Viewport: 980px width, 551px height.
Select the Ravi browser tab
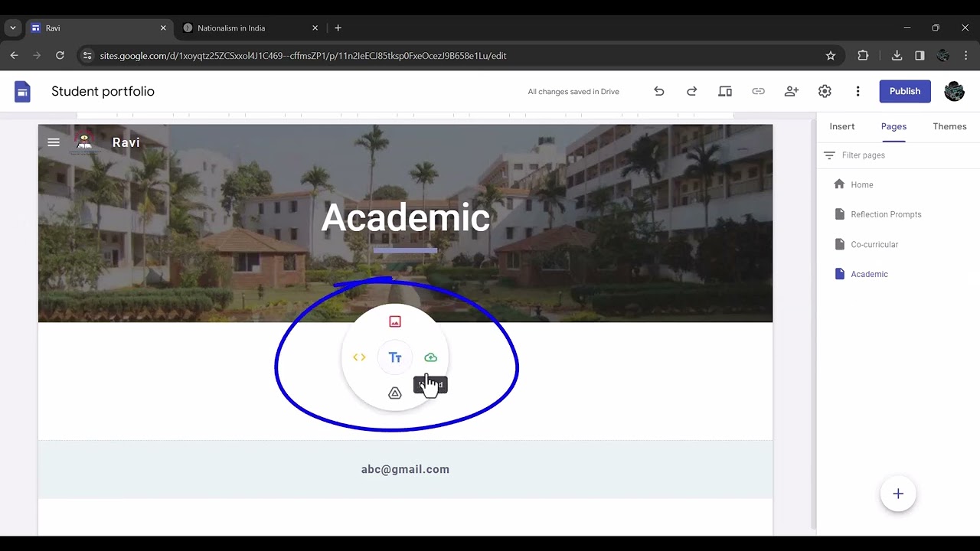coord(98,28)
